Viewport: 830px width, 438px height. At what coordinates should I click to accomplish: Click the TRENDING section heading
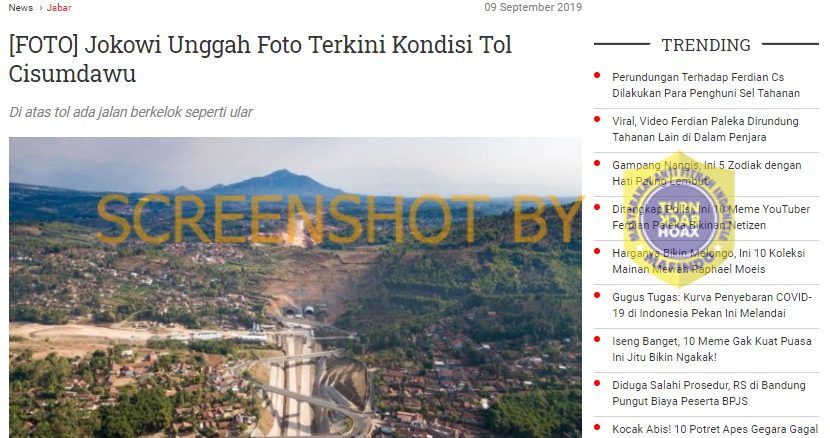pos(706,45)
